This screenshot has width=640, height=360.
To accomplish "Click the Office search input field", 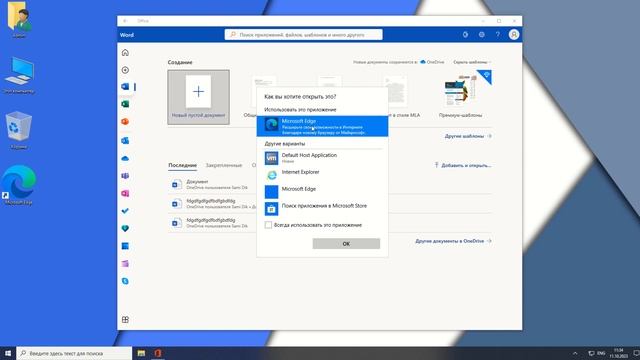I will (304, 35).
